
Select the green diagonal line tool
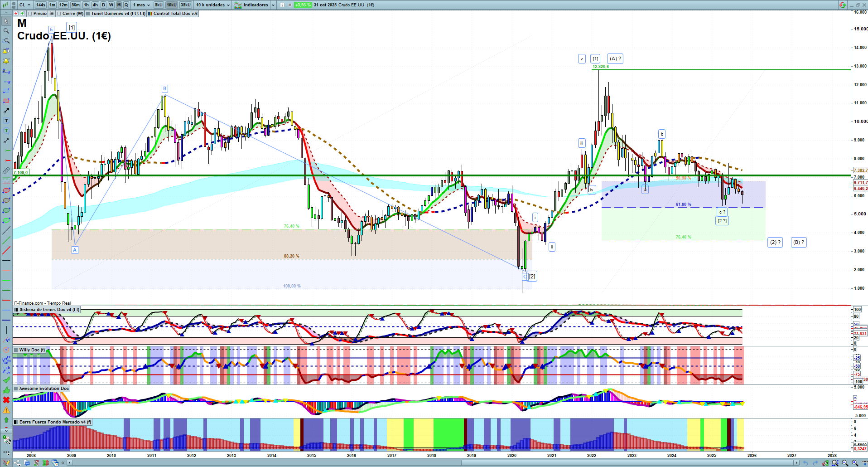[x=6, y=240]
